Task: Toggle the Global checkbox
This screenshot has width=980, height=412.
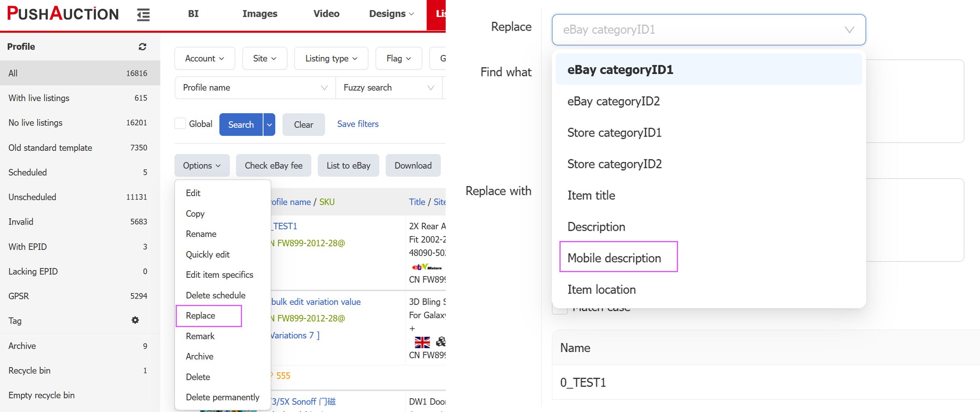Action: [180, 124]
